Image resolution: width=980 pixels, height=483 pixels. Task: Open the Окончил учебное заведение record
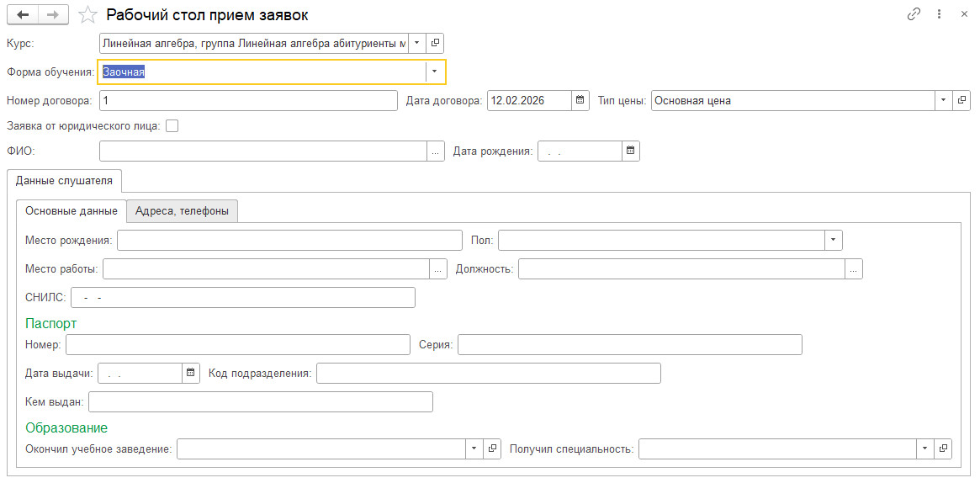tap(493, 448)
